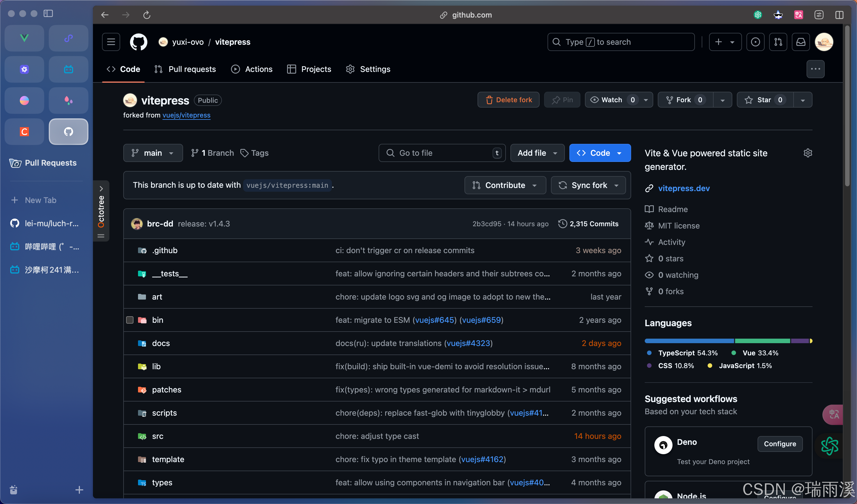
Task: Open the Pull Requests sidebar folder
Action: (x=46, y=163)
